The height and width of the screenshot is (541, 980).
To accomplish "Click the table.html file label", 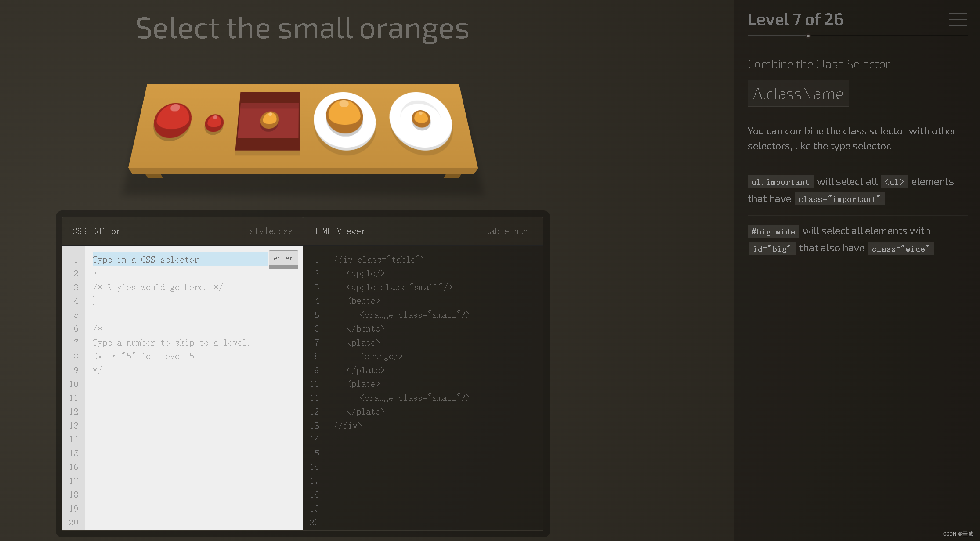I will click(509, 231).
